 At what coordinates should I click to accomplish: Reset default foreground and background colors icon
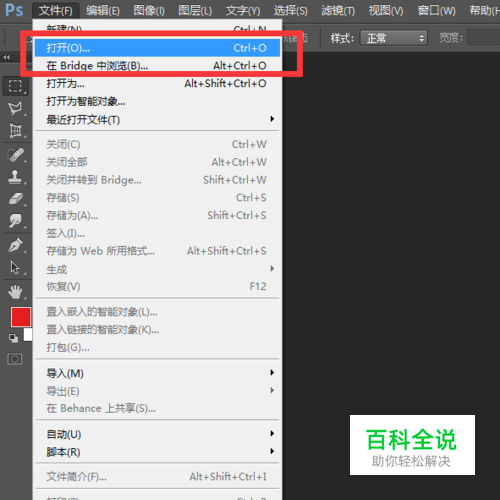coord(14,338)
